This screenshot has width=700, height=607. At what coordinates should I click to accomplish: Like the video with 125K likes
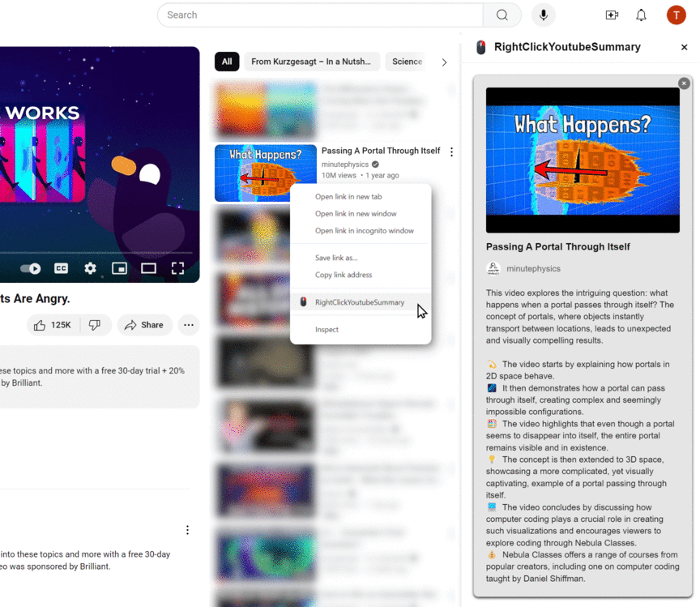[53, 325]
